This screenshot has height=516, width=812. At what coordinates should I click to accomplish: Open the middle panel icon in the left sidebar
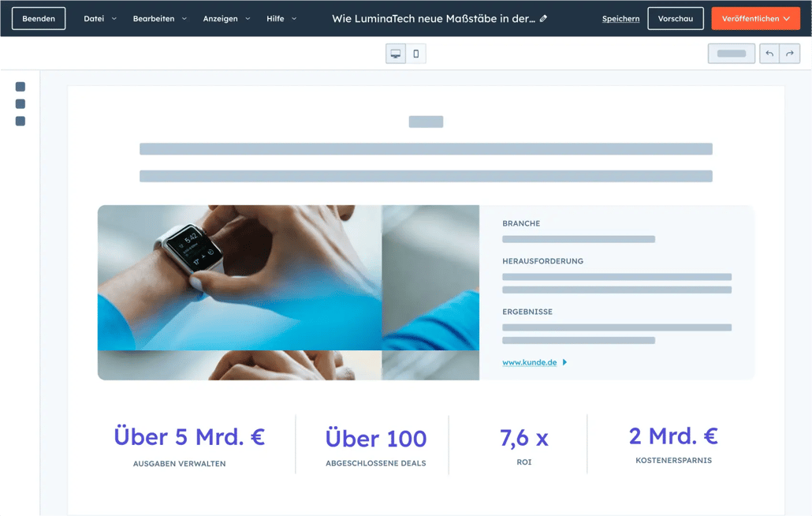pos(20,104)
